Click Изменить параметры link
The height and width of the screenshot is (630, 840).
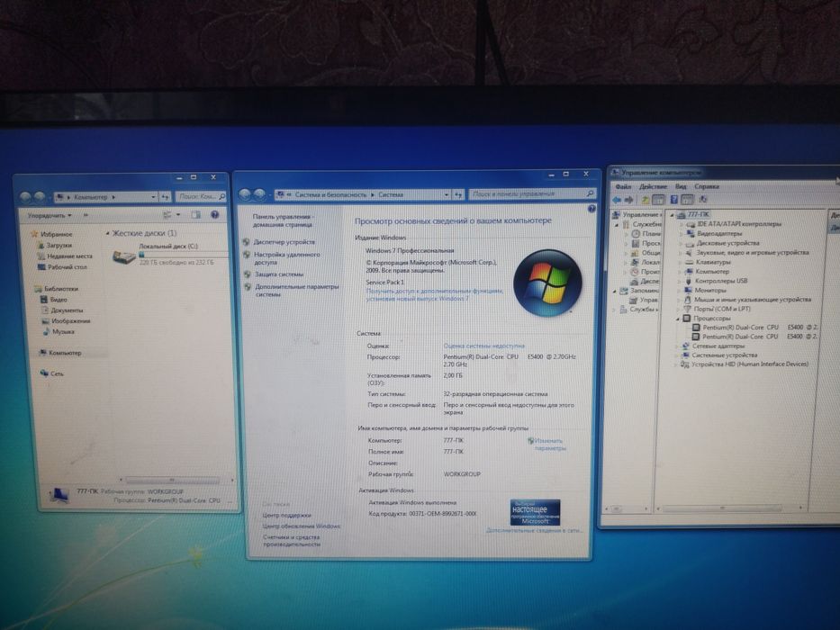(x=549, y=445)
